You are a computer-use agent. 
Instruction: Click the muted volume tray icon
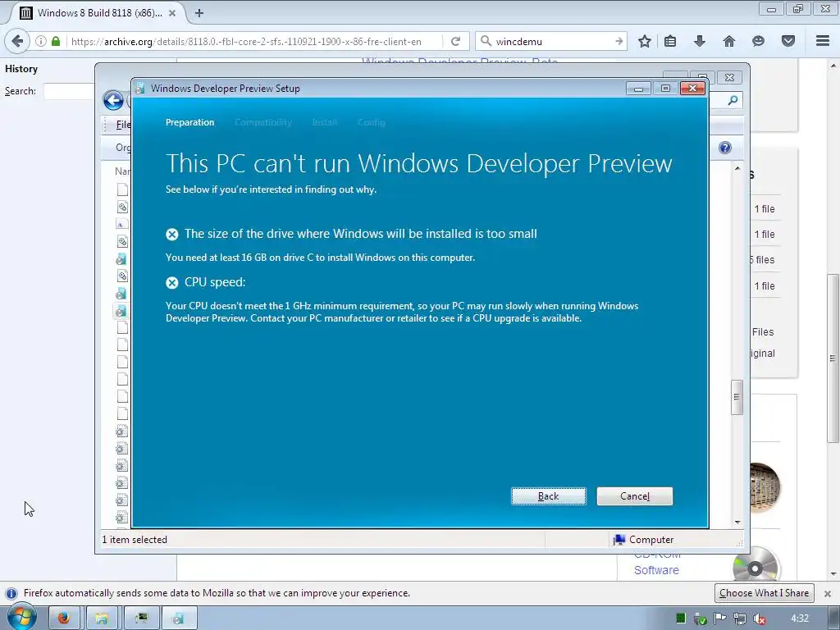[760, 619]
